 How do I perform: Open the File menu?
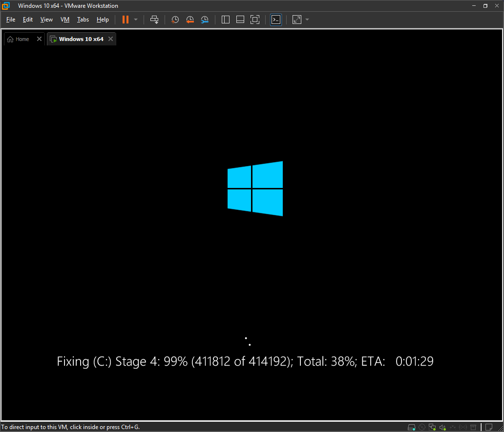(11, 20)
